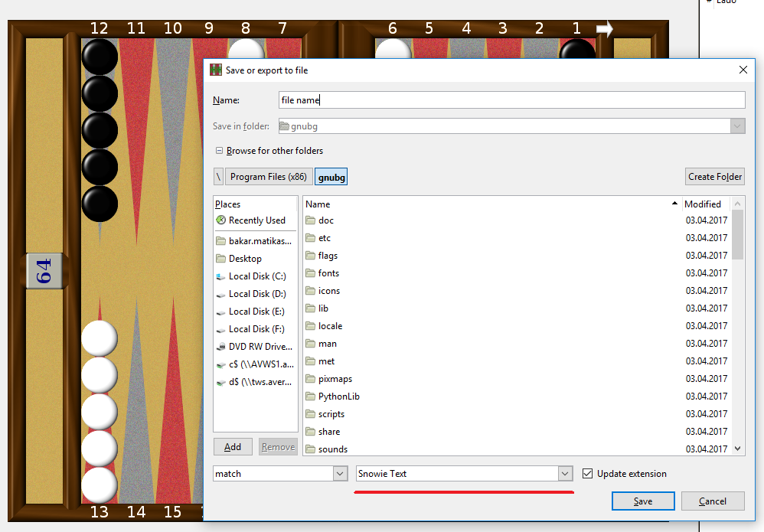
Task: Open Local Disk (C:) in Places
Action: click(256, 276)
